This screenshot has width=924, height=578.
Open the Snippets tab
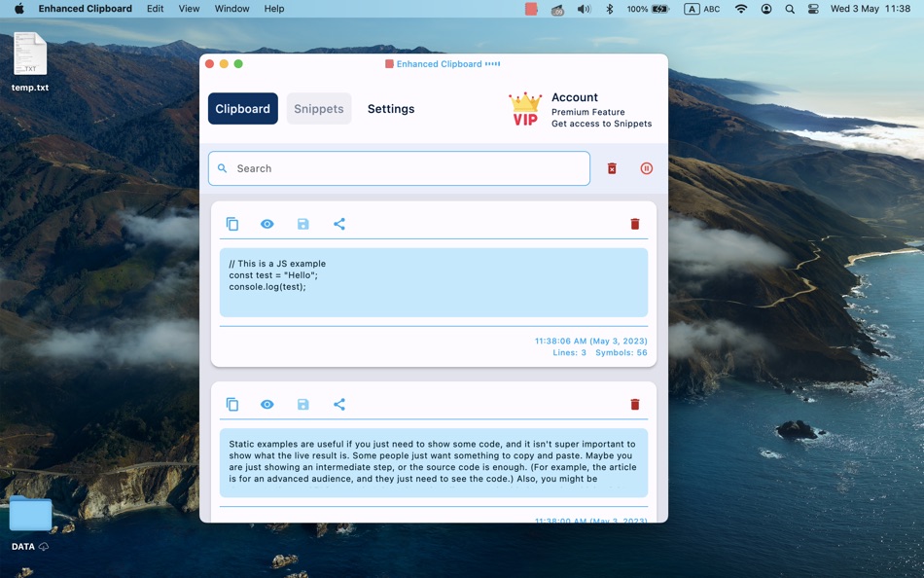tap(319, 109)
